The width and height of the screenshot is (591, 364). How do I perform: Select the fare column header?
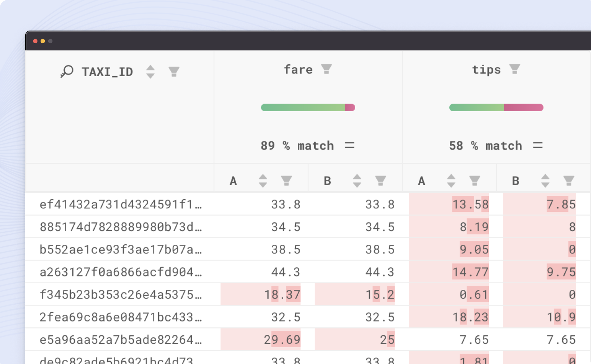tap(298, 69)
